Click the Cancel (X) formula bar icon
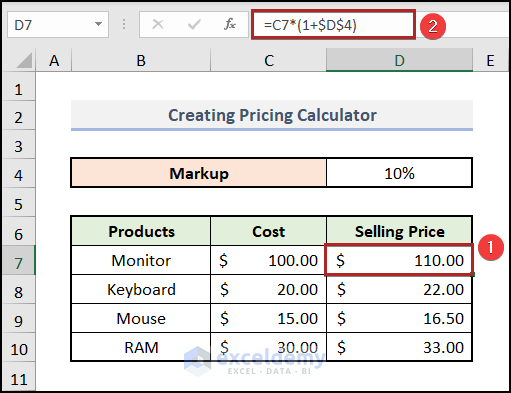Screen dimensions: 511x393 click(x=158, y=24)
